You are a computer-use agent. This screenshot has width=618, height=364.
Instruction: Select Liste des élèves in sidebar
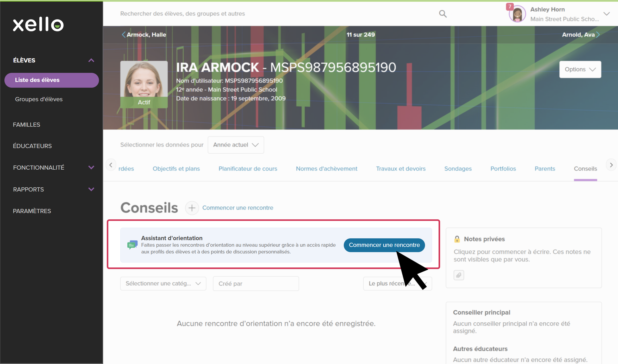tap(52, 80)
